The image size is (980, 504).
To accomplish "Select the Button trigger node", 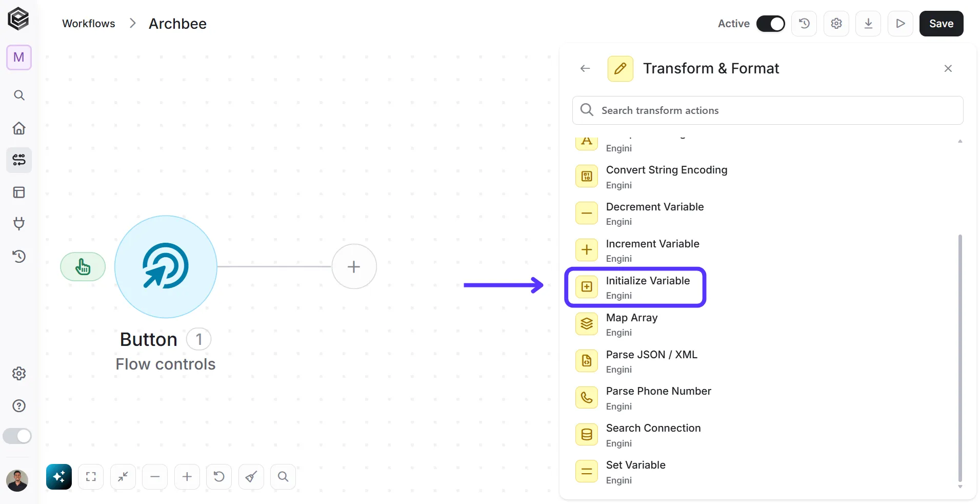I will (x=166, y=266).
